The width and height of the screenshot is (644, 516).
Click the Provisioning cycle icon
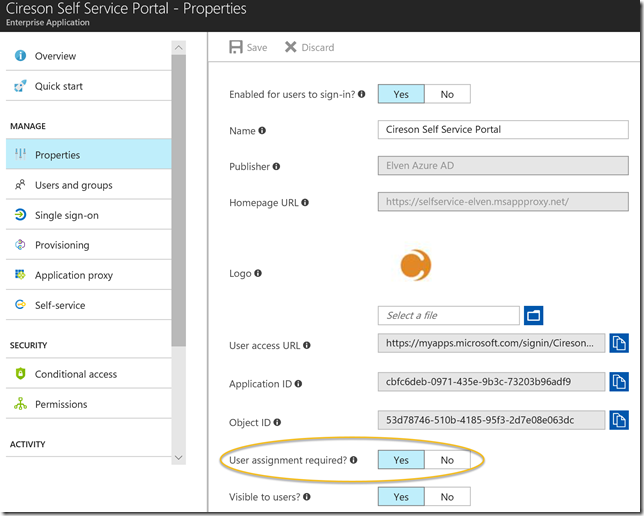(20, 245)
